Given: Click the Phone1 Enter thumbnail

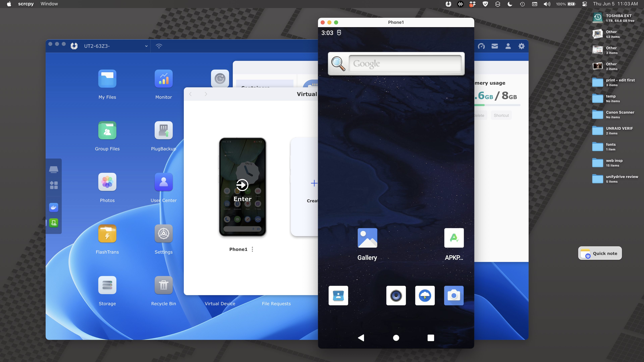Looking at the screenshot, I should click(243, 187).
